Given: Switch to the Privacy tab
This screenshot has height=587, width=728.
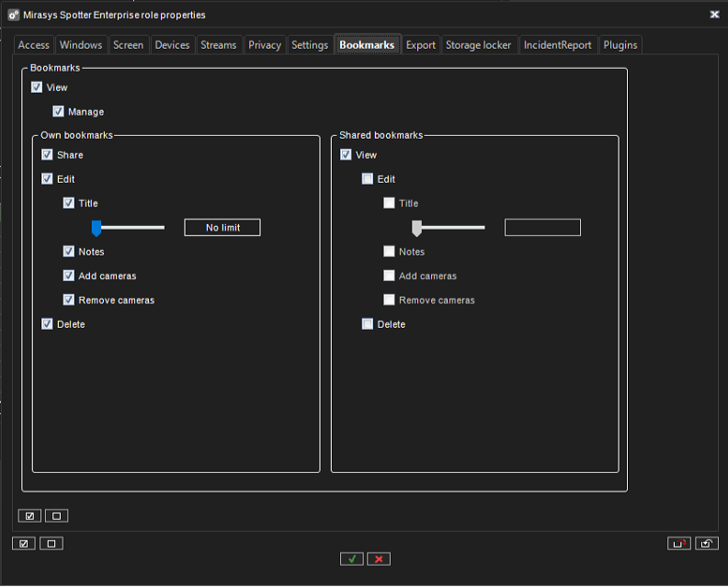Looking at the screenshot, I should click(x=265, y=45).
